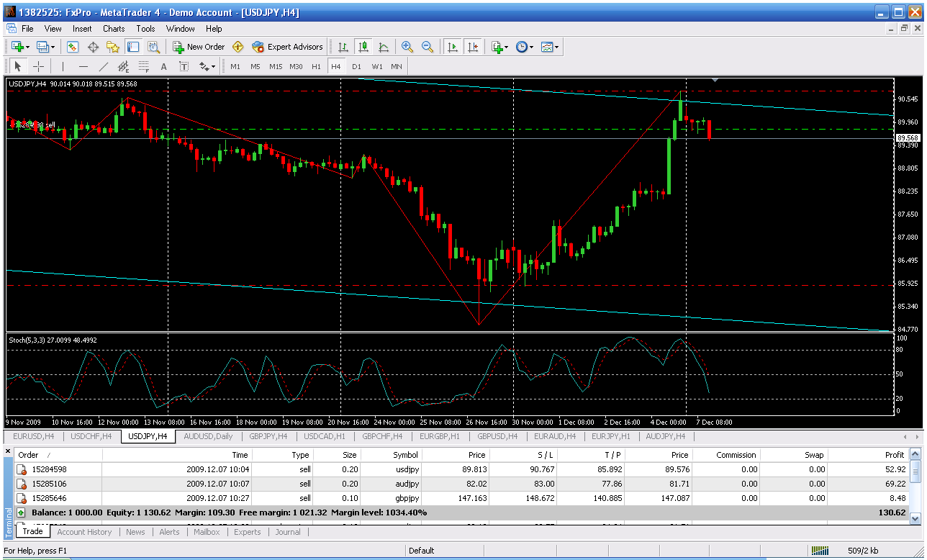Open the Charts menu
This screenshot has width=927, height=560.
[x=114, y=29]
